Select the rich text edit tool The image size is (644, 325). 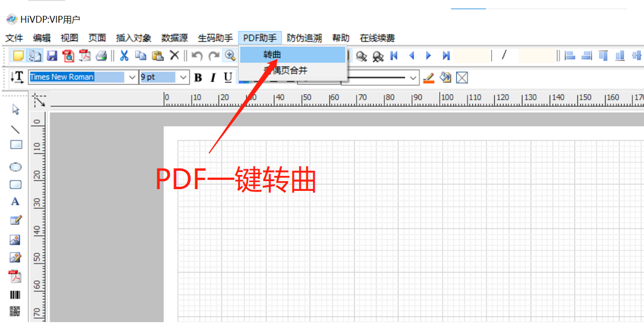coord(15,220)
